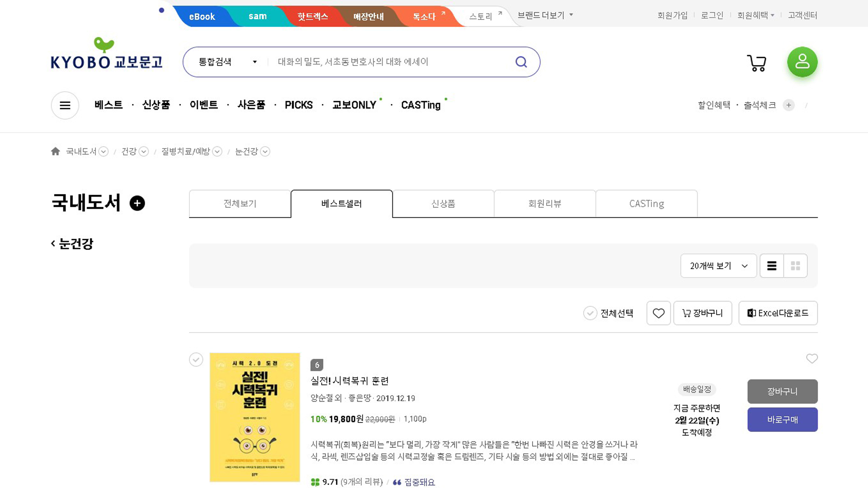Switch to grid view layout
The width and height of the screenshot is (868, 488).
click(x=795, y=266)
